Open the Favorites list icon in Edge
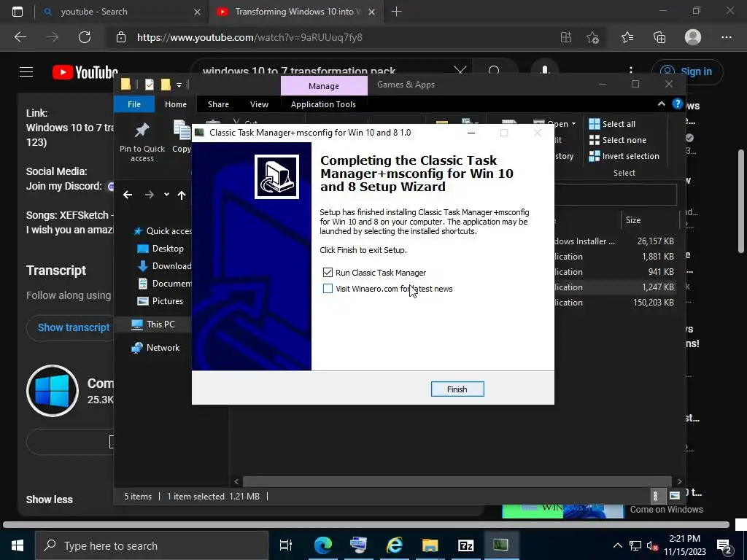The width and height of the screenshot is (747, 560). 627,37
